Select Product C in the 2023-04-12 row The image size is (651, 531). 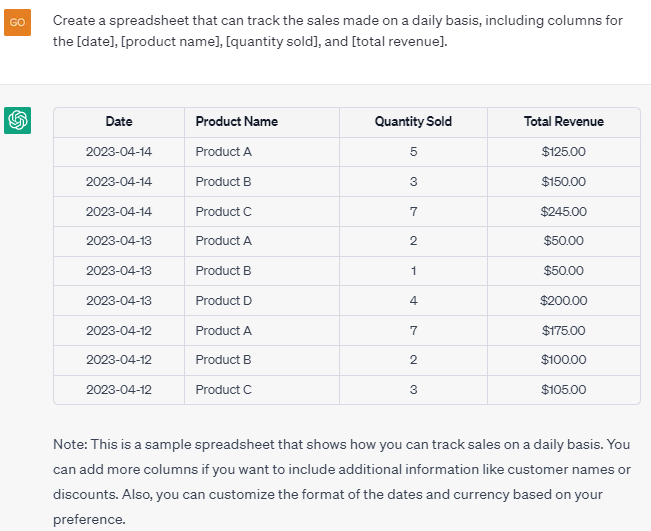tap(224, 389)
